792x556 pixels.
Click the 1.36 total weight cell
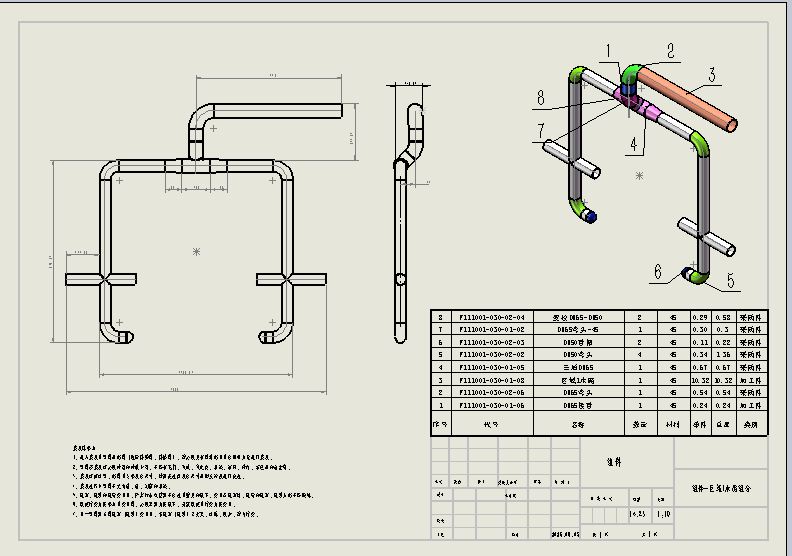point(723,355)
